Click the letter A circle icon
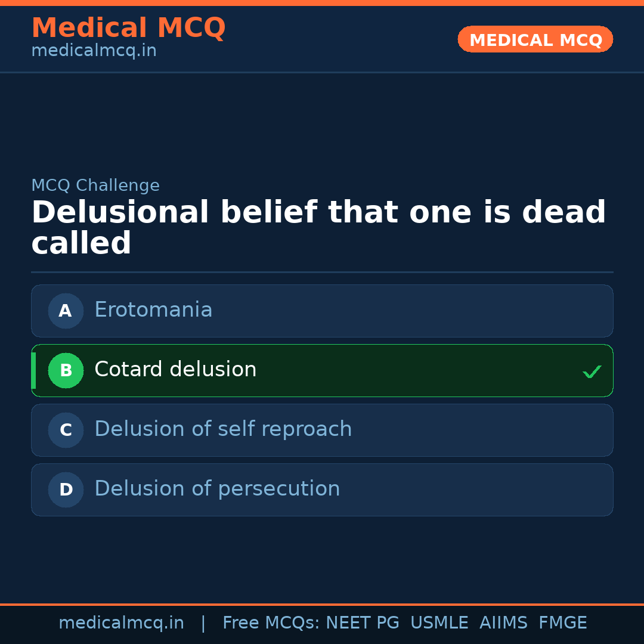 point(66,311)
